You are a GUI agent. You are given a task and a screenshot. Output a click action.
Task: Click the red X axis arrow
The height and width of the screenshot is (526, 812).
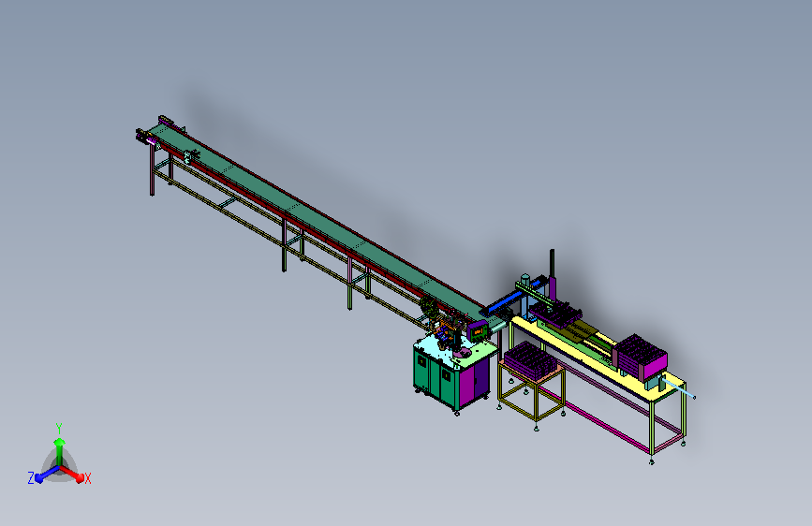pyautogui.click(x=72, y=475)
